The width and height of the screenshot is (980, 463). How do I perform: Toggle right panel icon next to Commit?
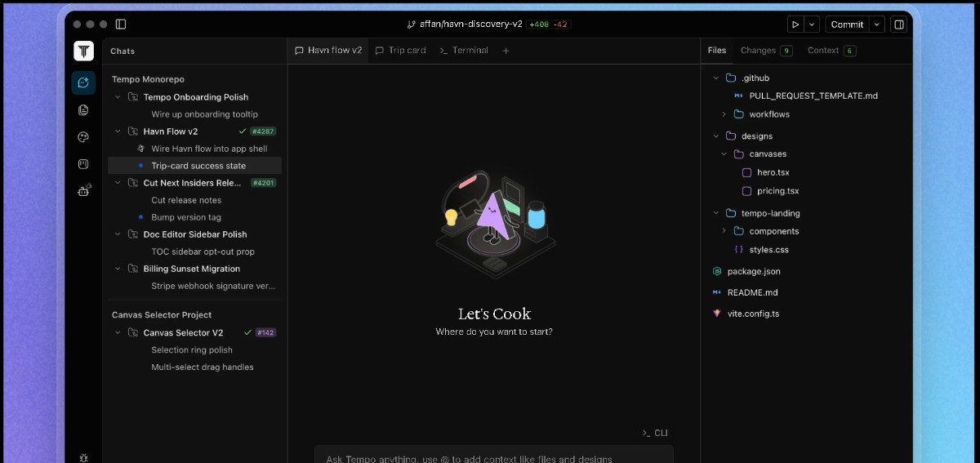click(899, 24)
